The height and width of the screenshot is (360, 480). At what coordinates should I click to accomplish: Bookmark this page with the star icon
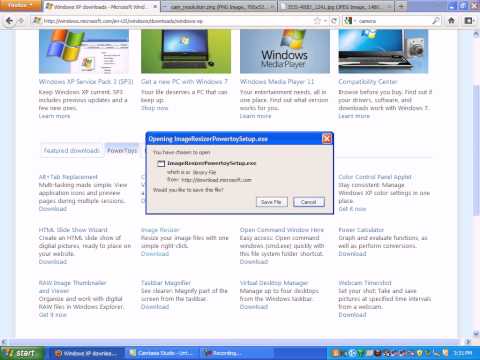[x=317, y=21]
